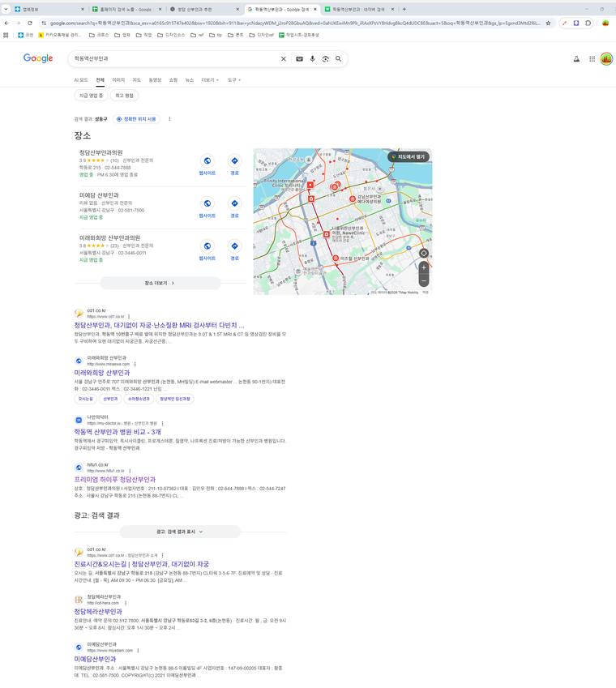Click 지도에서 열기 button on map
Image resolution: width=616 pixels, height=688 pixels.
point(408,156)
